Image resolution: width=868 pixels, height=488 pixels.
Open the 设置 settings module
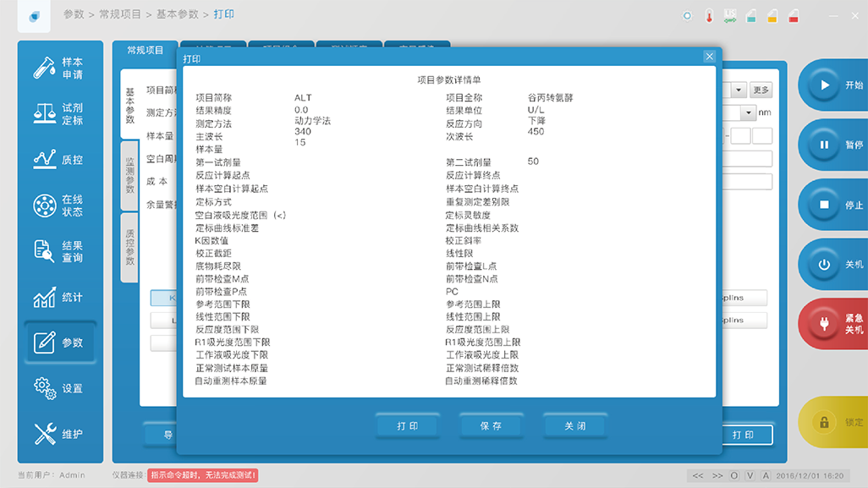click(58, 388)
